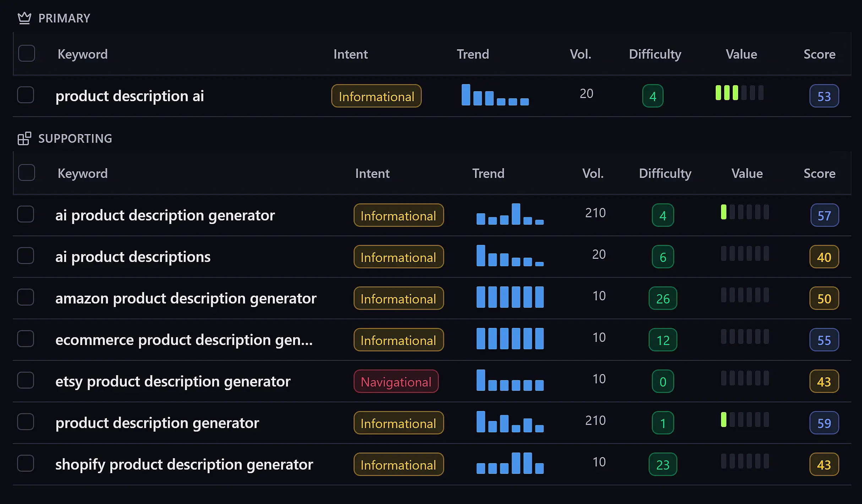Tick the 'etsy product description generator' checkbox
Screen dimensions: 862x504
[x=26, y=380]
